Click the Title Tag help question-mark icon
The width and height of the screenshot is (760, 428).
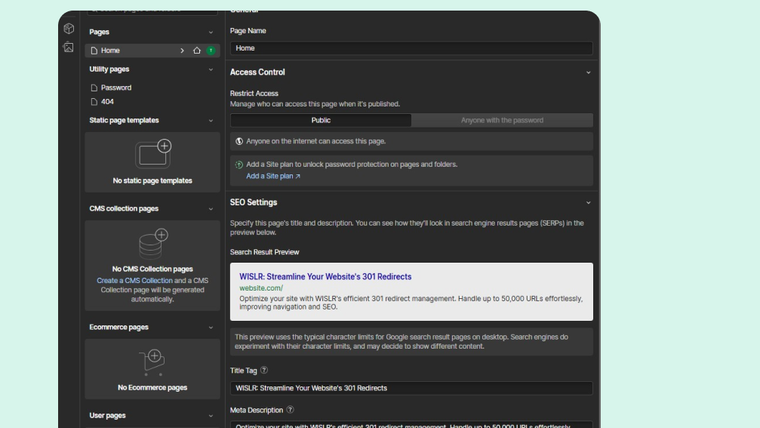[264, 370]
